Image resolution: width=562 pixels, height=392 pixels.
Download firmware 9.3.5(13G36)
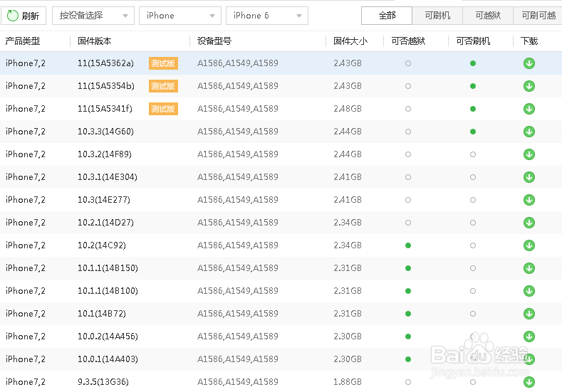pyautogui.click(x=529, y=382)
